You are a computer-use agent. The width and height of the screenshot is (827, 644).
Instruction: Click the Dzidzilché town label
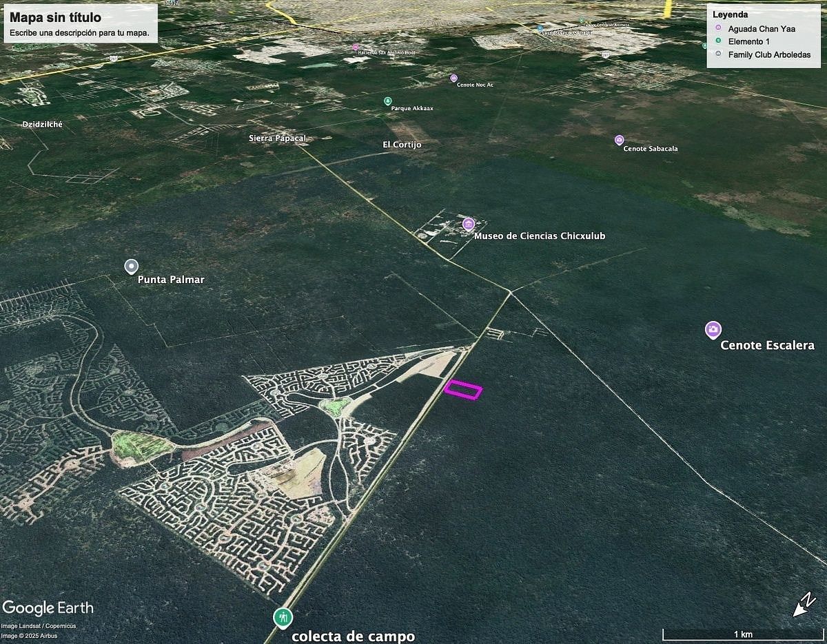42,125
